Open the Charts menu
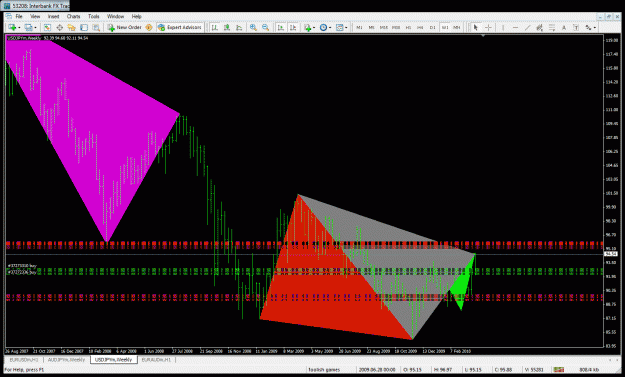This screenshot has width=625, height=377. pyautogui.click(x=73, y=16)
